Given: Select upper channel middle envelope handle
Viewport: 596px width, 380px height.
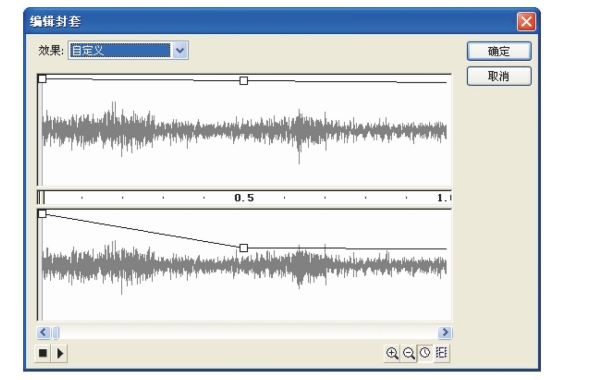Looking at the screenshot, I should (244, 81).
